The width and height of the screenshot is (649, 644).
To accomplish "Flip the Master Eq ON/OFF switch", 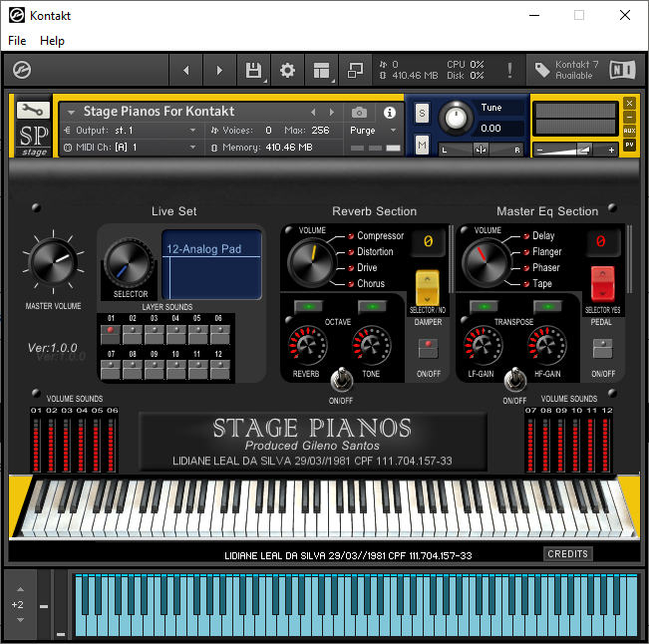I will (x=514, y=379).
